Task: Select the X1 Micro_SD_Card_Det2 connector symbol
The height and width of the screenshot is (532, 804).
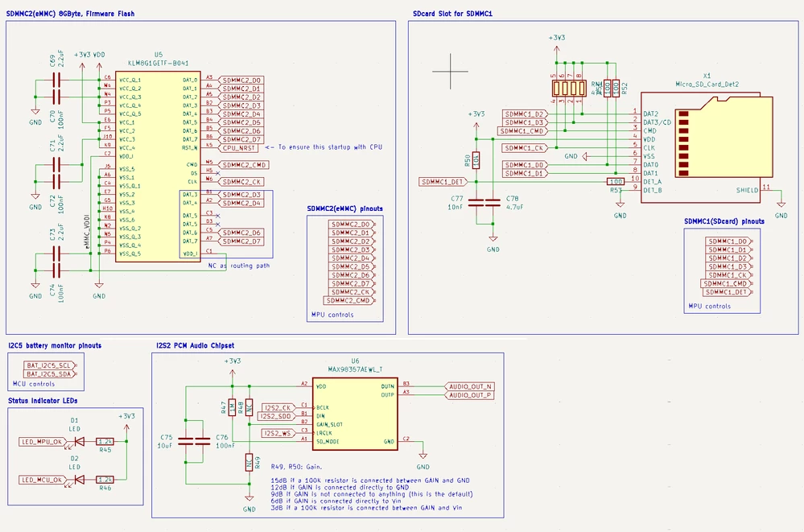Action: (707, 148)
